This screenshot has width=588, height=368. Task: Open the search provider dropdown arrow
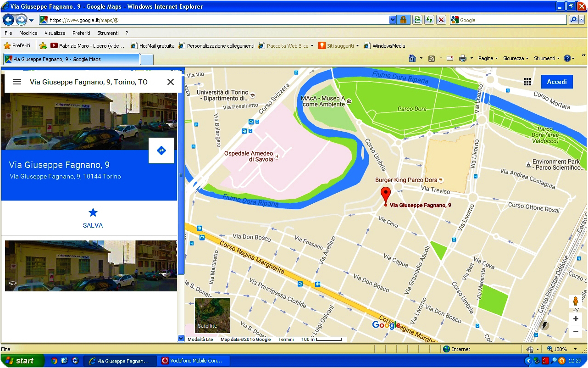582,20
